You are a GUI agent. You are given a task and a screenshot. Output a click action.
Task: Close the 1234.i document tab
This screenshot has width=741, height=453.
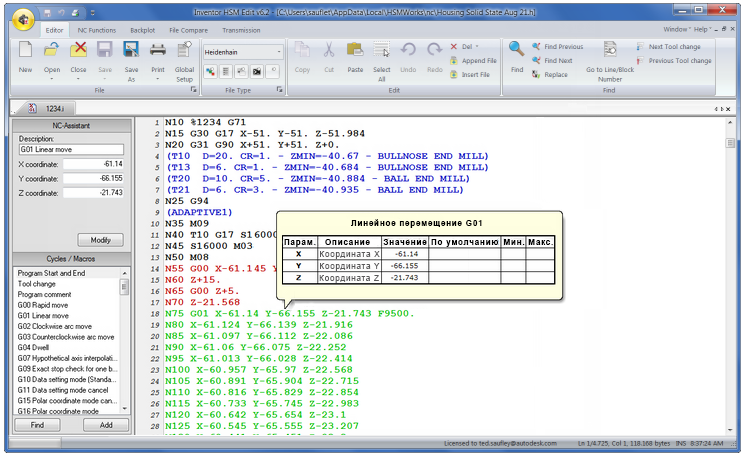point(728,109)
